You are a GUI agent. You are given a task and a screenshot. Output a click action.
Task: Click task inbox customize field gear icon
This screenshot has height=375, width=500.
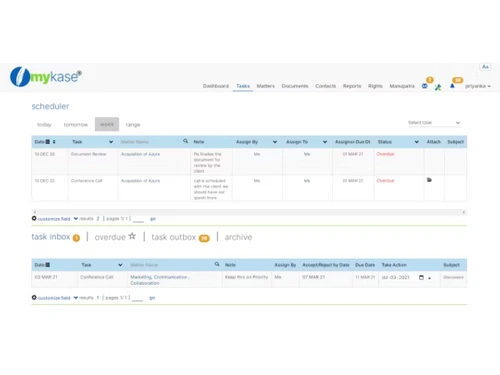click(34, 297)
